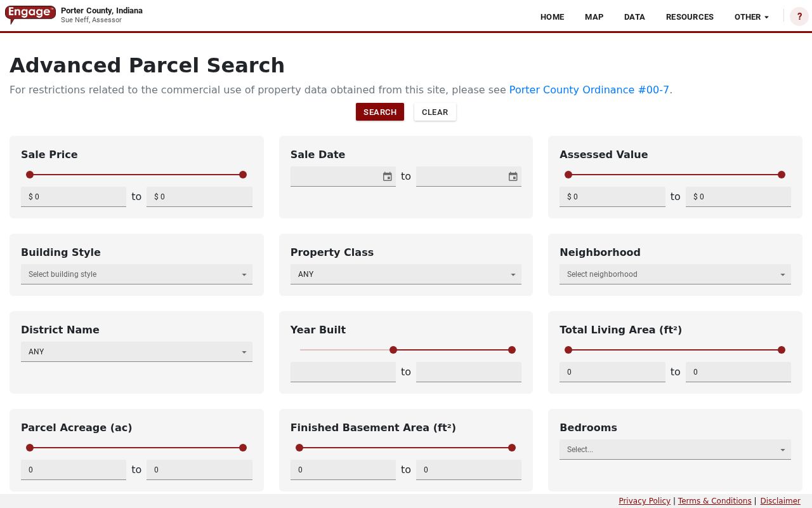Click Sale Price slider maximum handle

243,175
